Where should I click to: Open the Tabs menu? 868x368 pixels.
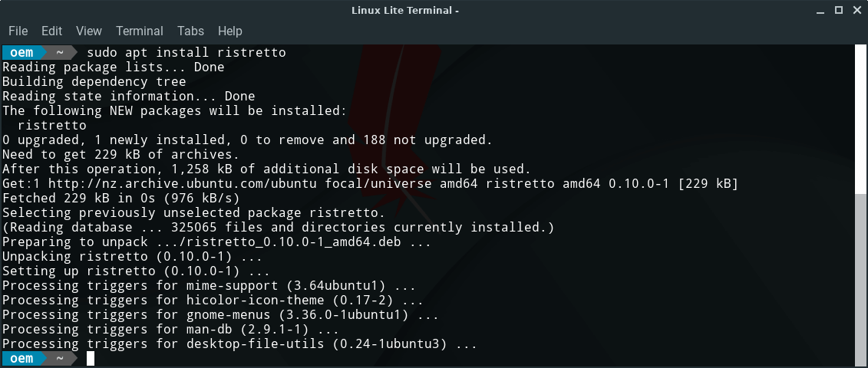pyautogui.click(x=190, y=31)
